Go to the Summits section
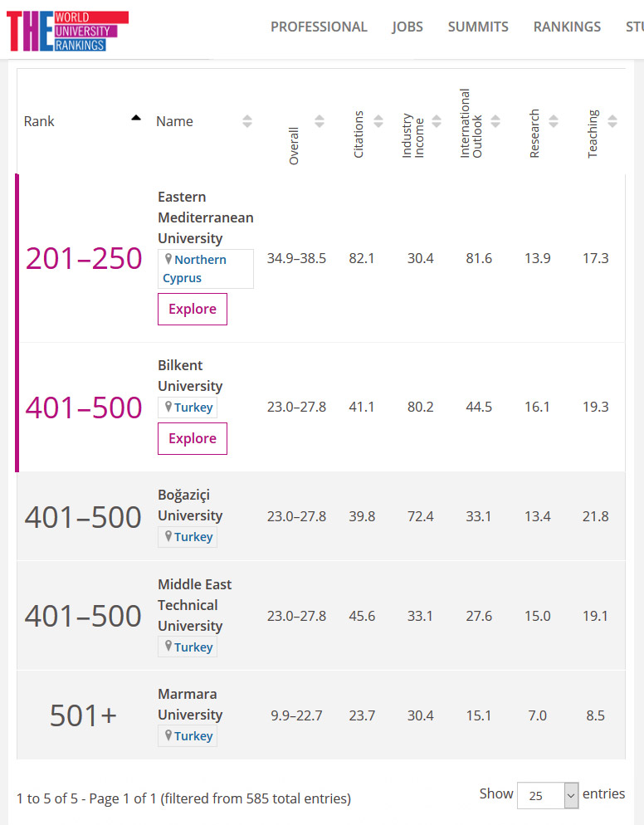The width and height of the screenshot is (644, 825). click(478, 27)
